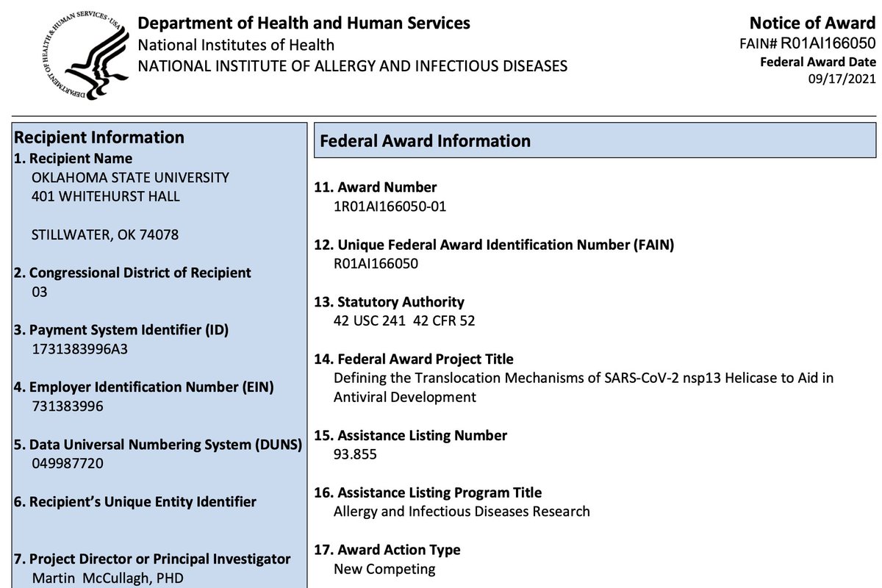Click the '13. Statutory Authority' label
The width and height of the screenshot is (882, 588).
click(390, 302)
